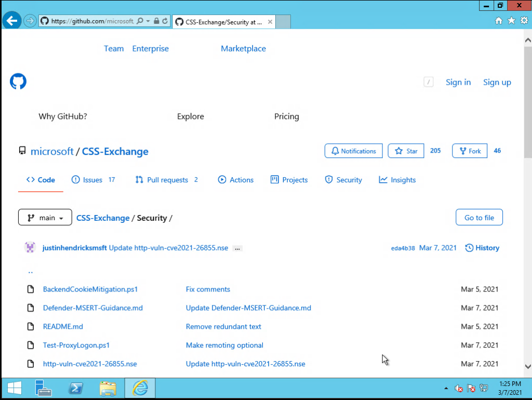Open File Explorer from the taskbar

click(108, 388)
